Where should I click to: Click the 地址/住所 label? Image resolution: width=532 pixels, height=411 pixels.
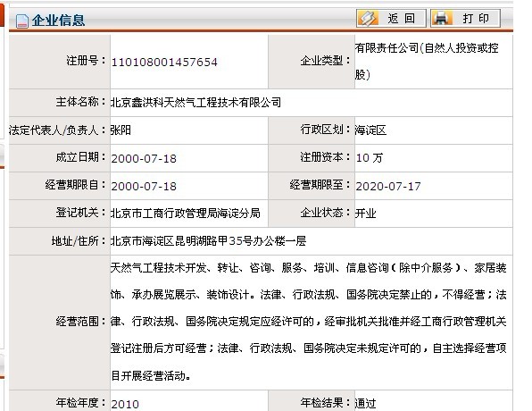(x=79, y=241)
